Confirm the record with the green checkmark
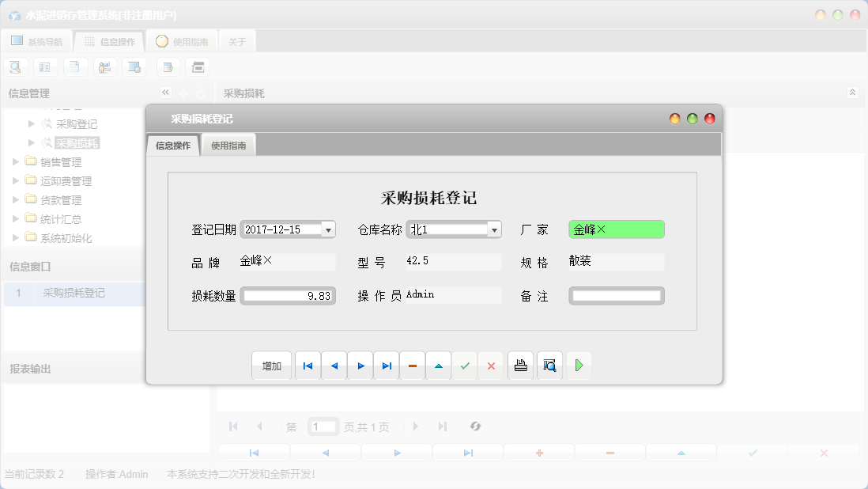Image resolution: width=868 pixels, height=489 pixels. pos(465,365)
